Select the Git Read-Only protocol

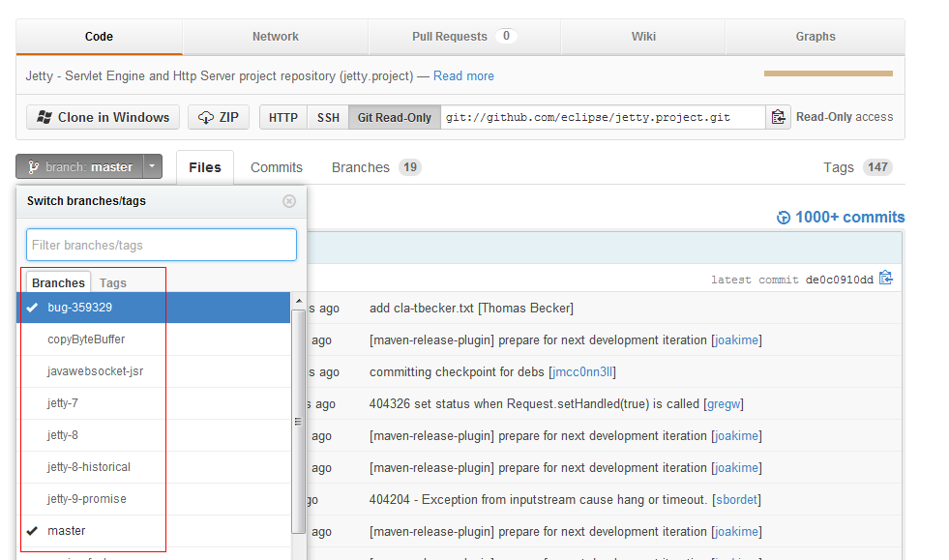(395, 117)
